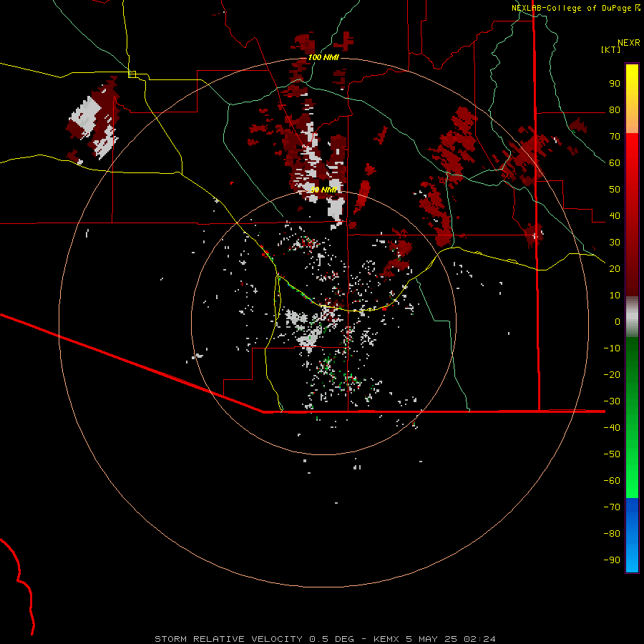The image size is (644, 644).
Task: Click the 0 value on the velocity scale
Action: (x=618, y=321)
